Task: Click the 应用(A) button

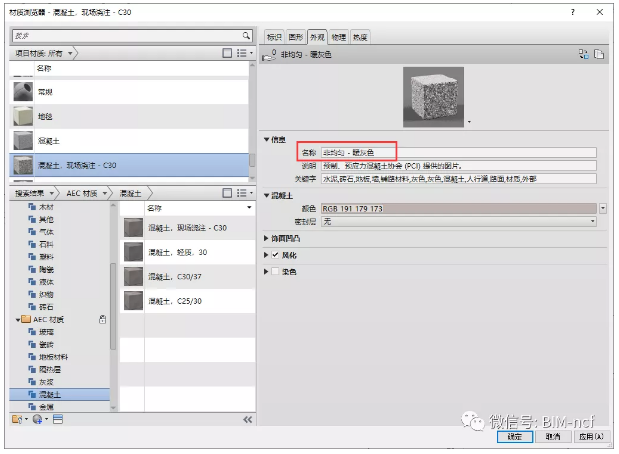Action: (591, 436)
